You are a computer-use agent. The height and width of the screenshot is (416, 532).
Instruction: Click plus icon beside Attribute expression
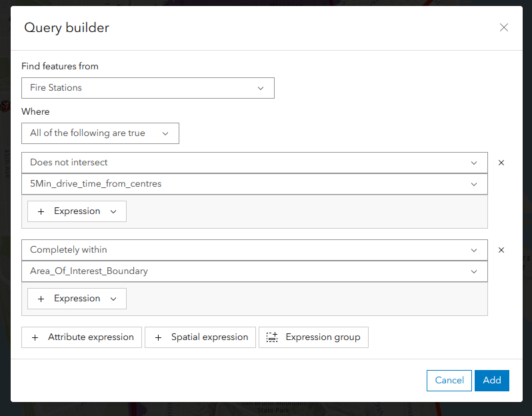pos(35,337)
